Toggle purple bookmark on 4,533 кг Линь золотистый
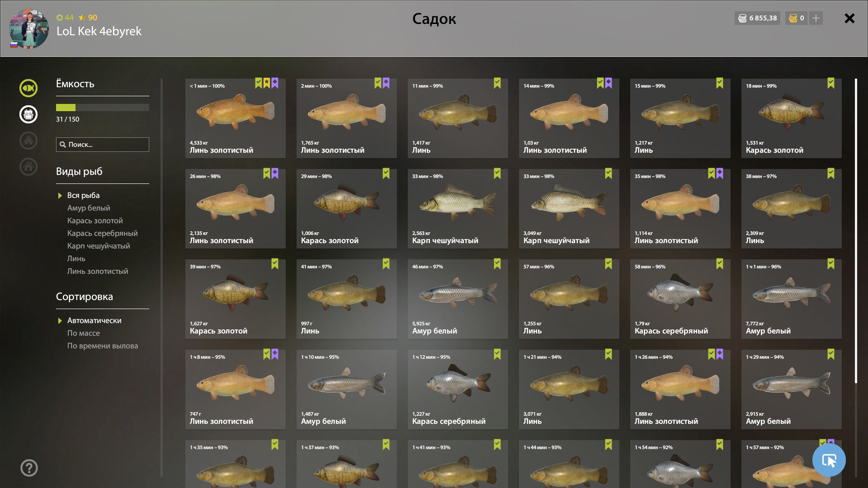This screenshot has width=868, height=488. click(x=275, y=83)
